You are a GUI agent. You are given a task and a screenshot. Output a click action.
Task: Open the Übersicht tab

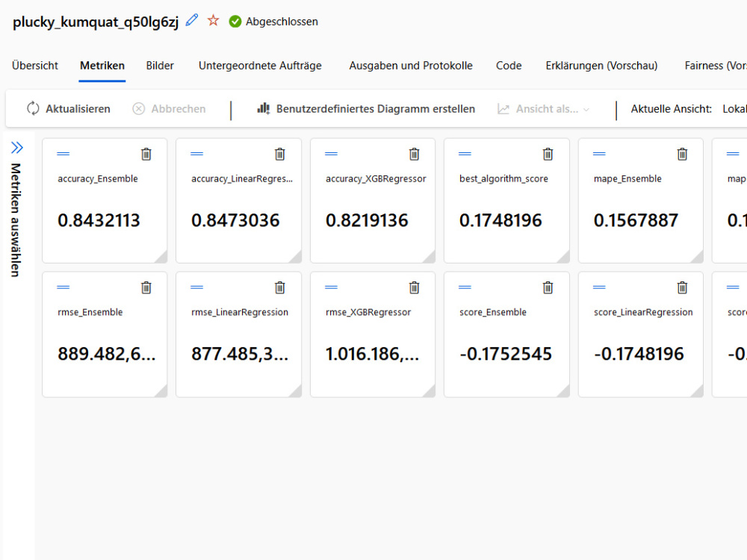click(x=35, y=66)
